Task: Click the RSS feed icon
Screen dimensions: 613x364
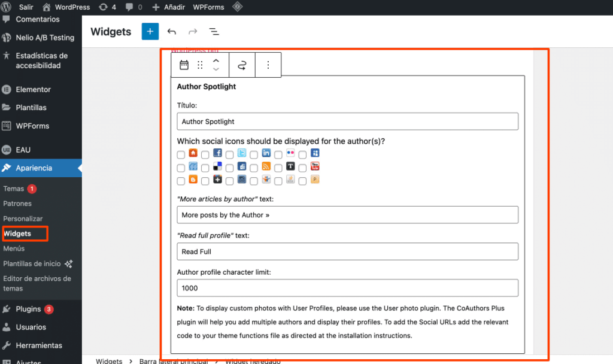Action: 253,166
